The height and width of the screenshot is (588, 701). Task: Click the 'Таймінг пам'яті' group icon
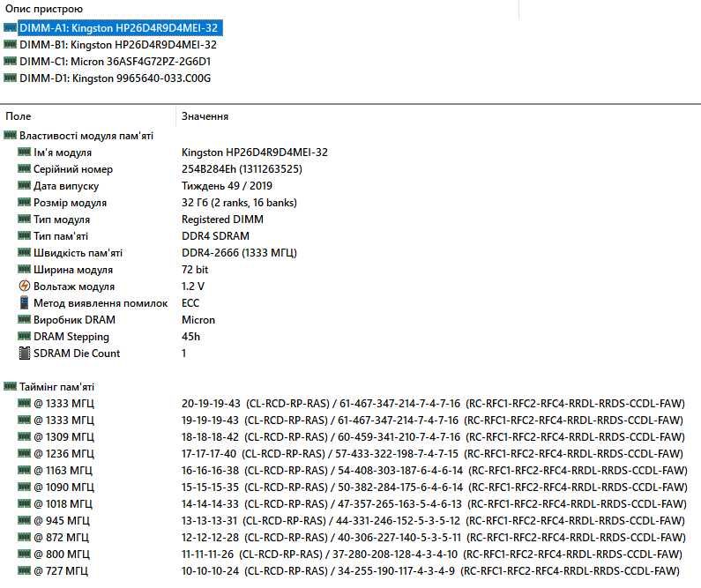[x=10, y=386]
